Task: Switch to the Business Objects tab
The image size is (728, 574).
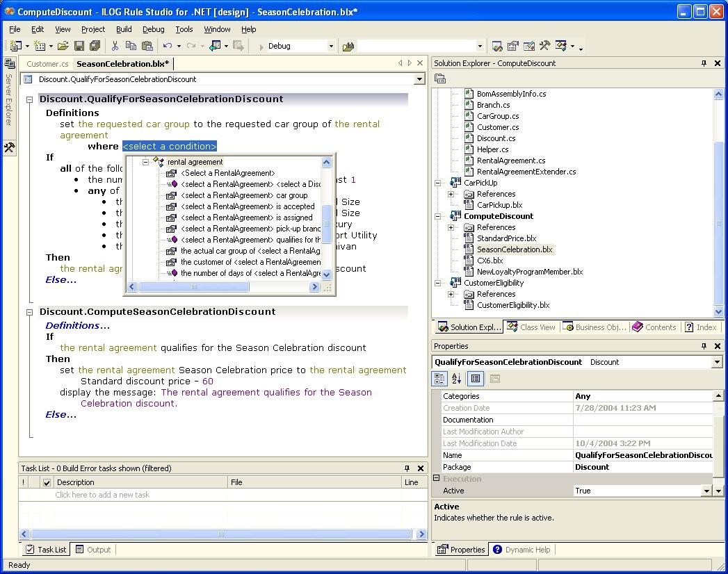Action: click(594, 327)
